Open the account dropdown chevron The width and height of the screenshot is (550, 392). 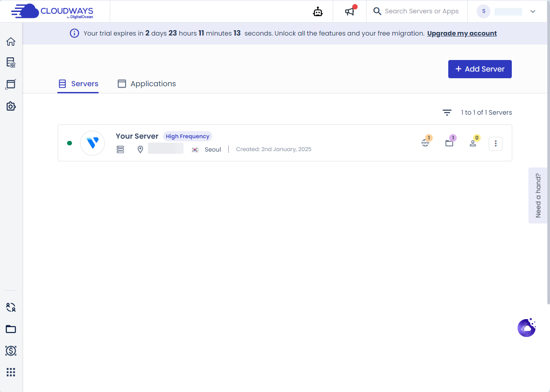click(x=533, y=11)
